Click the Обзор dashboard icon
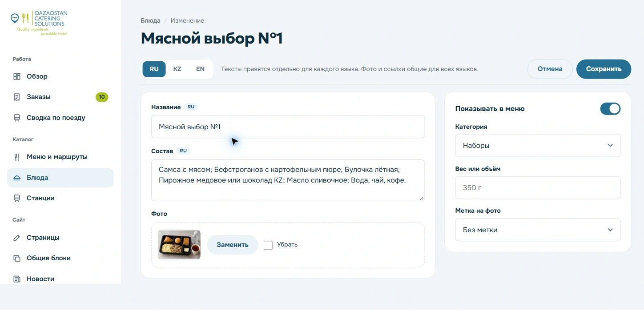644x310 pixels. pos(17,76)
